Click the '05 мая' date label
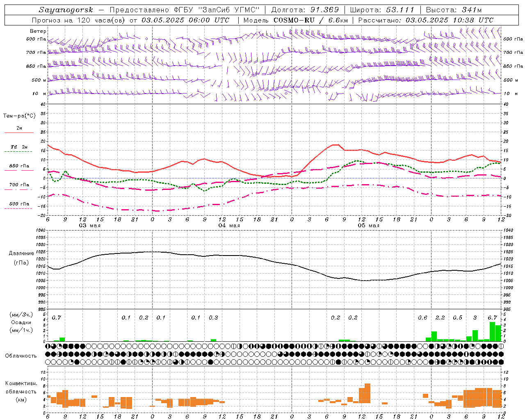The width and height of the screenshot is (525, 420). (x=369, y=226)
